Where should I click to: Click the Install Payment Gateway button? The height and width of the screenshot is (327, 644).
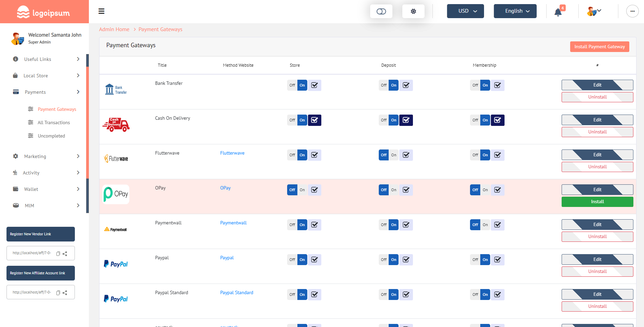(x=599, y=47)
